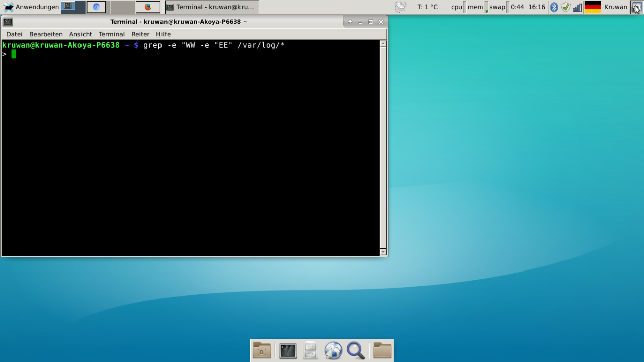
Task: Open the Hilfe menu
Action: pos(163,34)
